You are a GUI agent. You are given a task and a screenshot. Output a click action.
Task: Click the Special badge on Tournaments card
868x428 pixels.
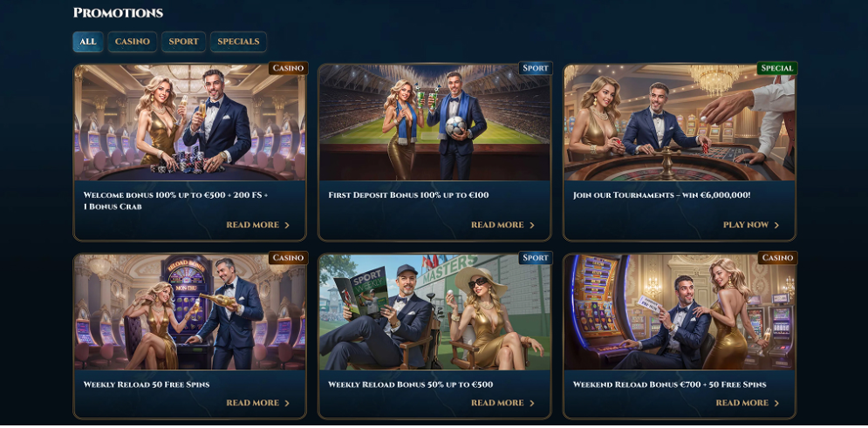pyautogui.click(x=777, y=68)
